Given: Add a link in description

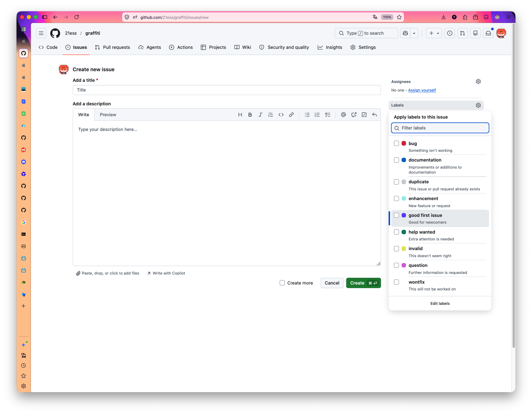Looking at the screenshot, I should (x=291, y=115).
